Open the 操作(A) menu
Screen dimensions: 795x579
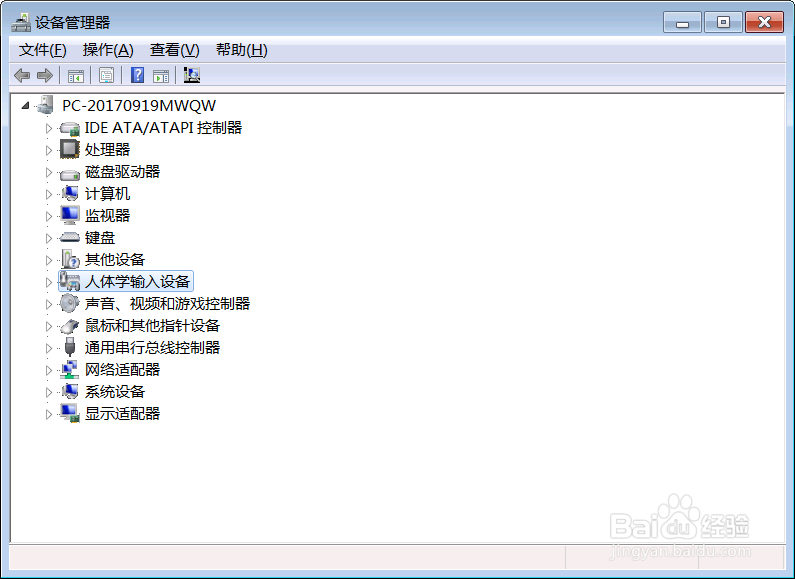pos(108,50)
